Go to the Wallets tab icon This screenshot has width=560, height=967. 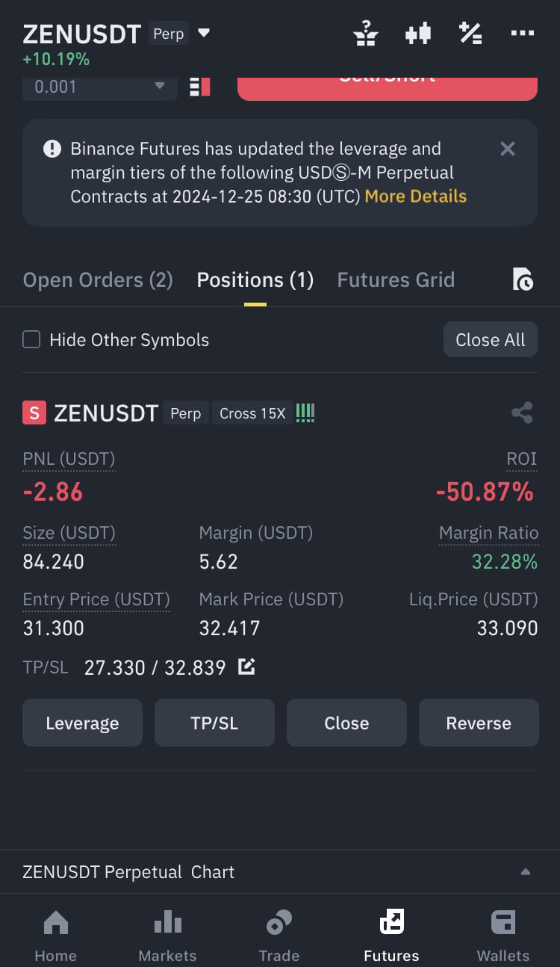click(x=503, y=936)
